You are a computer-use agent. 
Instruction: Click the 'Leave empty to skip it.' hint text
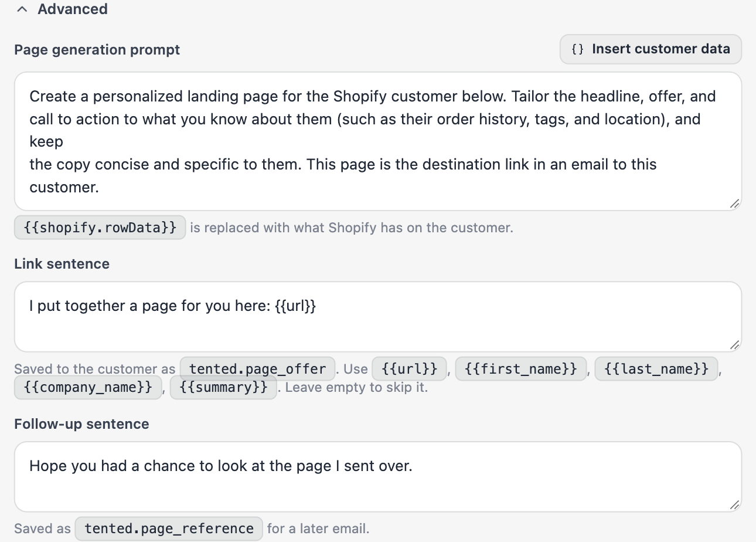[356, 388]
